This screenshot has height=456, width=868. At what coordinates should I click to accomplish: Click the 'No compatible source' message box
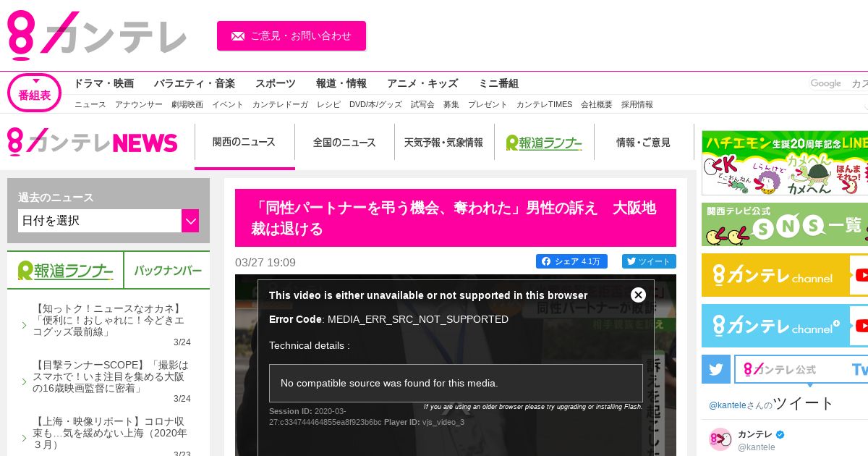pos(456,383)
